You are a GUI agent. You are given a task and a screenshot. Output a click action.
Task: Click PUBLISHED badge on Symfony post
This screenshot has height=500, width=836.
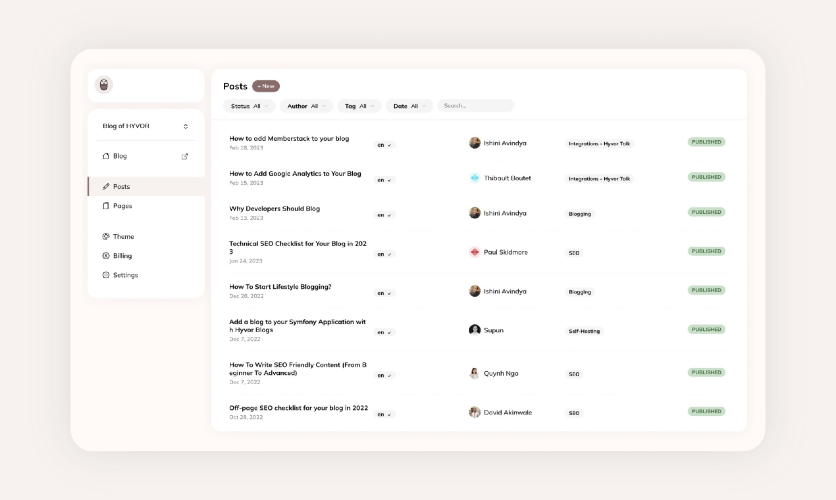[x=706, y=329]
